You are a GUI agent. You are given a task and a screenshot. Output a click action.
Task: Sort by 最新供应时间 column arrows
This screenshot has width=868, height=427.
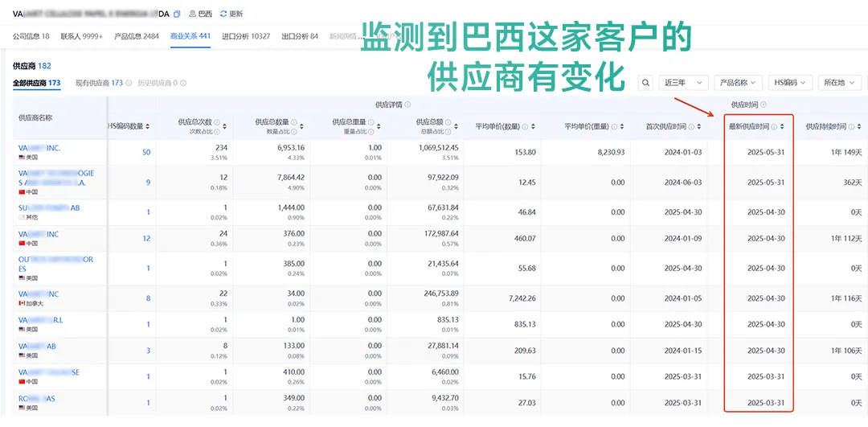pyautogui.click(x=782, y=126)
